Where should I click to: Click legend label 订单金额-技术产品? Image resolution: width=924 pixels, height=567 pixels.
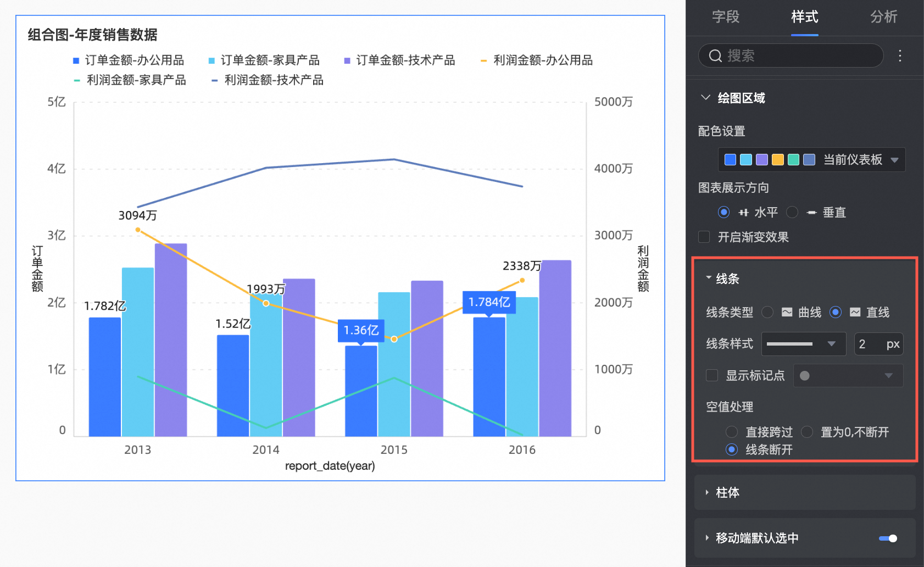point(406,60)
